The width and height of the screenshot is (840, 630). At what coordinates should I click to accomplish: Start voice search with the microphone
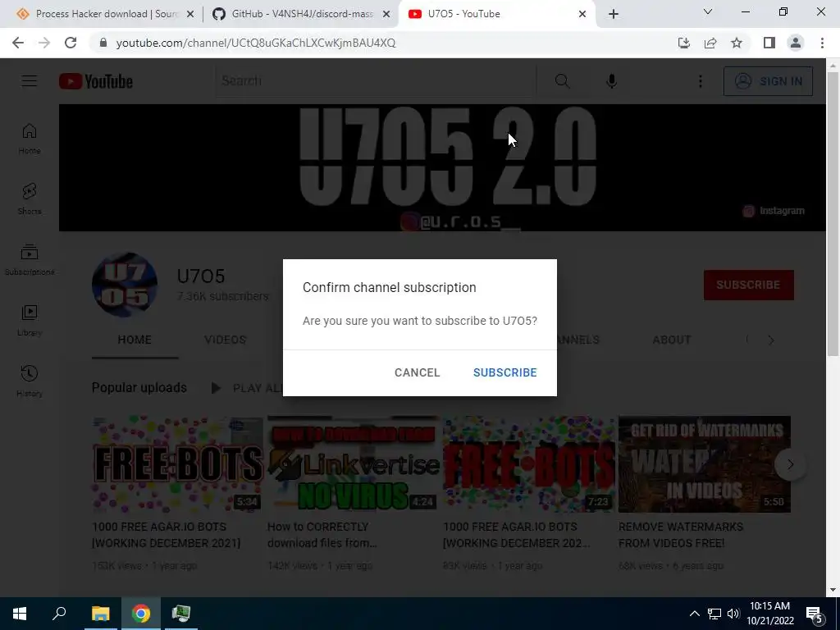[611, 81]
